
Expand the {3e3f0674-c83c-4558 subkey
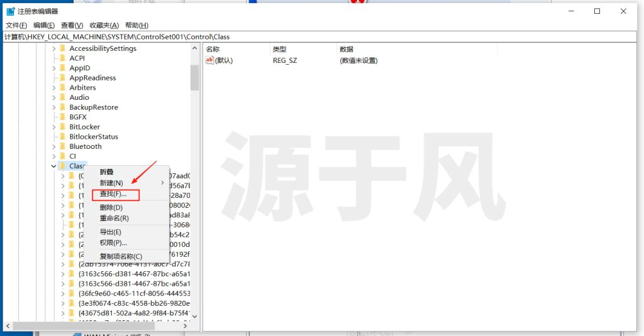pyautogui.click(x=63, y=303)
